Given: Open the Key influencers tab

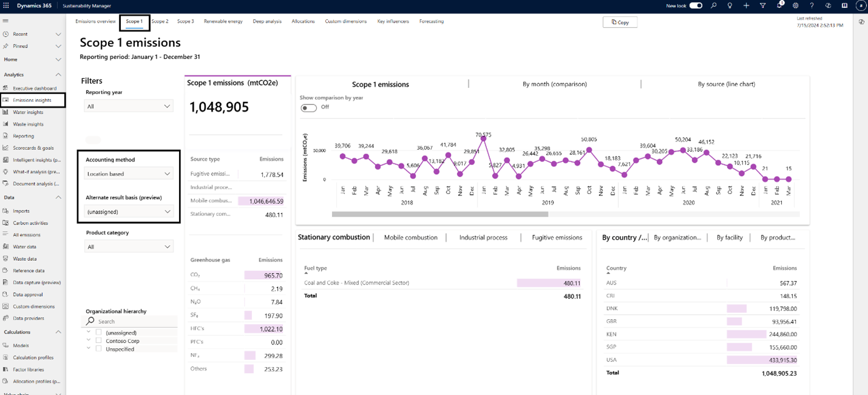Looking at the screenshot, I should pyautogui.click(x=393, y=21).
